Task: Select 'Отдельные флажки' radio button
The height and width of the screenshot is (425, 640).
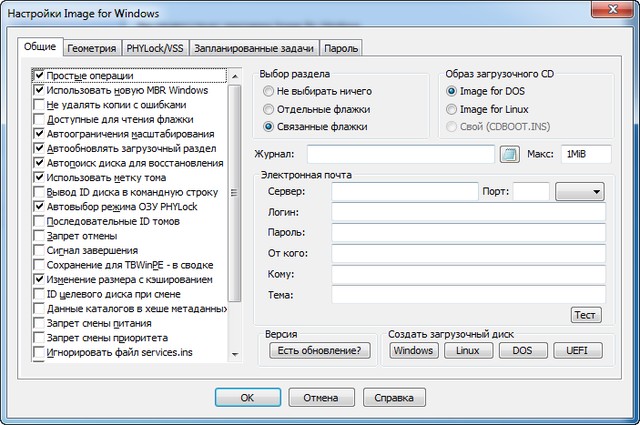Action: pyautogui.click(x=268, y=109)
